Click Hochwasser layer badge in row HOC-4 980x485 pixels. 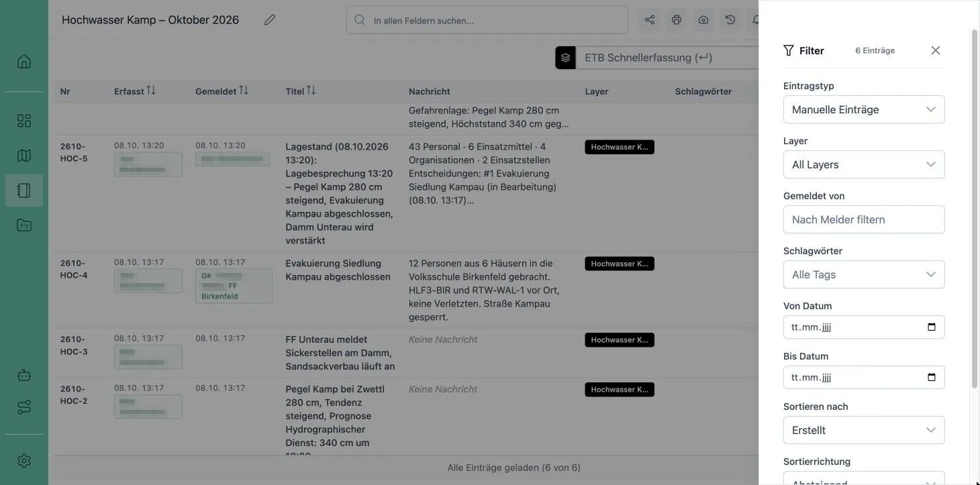point(620,264)
